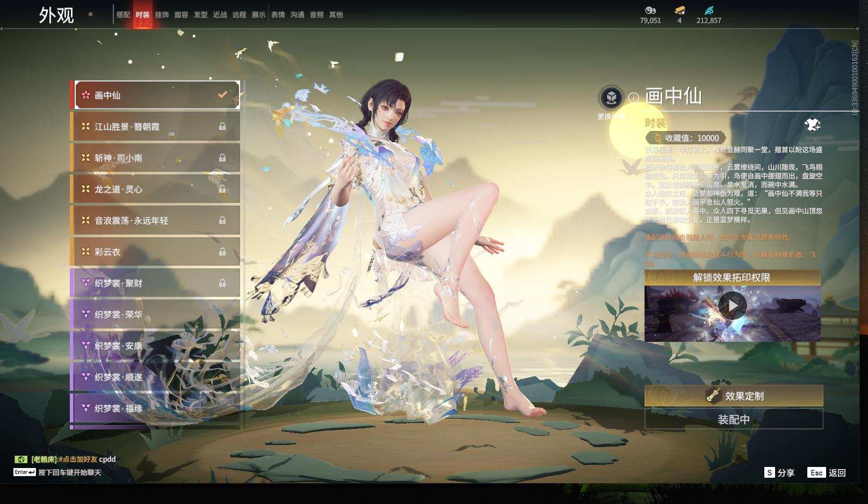
Task: Open the 搭配 tab
Action: [123, 15]
